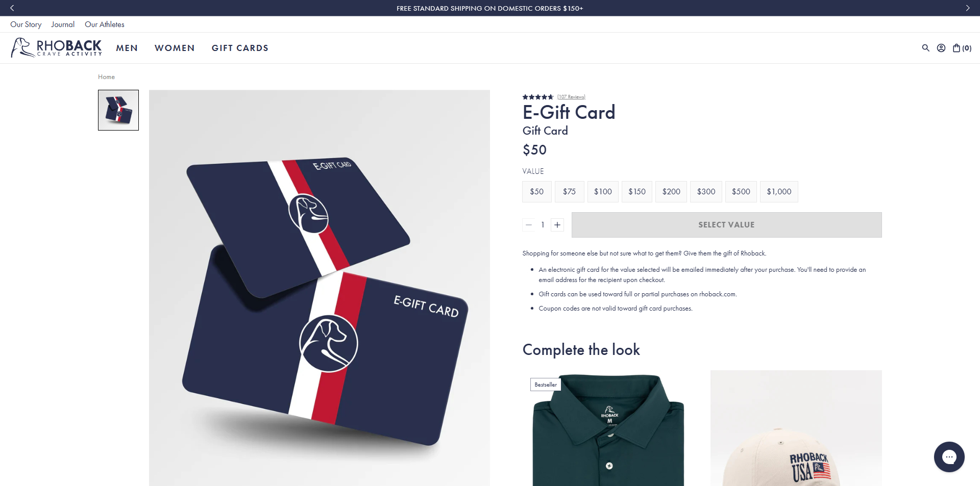The width and height of the screenshot is (980, 486).
Task: Increase quantity with plus button
Action: 557,225
